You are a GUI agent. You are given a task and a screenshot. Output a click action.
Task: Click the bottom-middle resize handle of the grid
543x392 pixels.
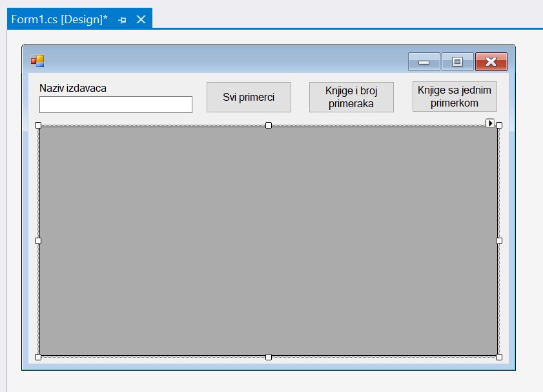[x=269, y=356]
